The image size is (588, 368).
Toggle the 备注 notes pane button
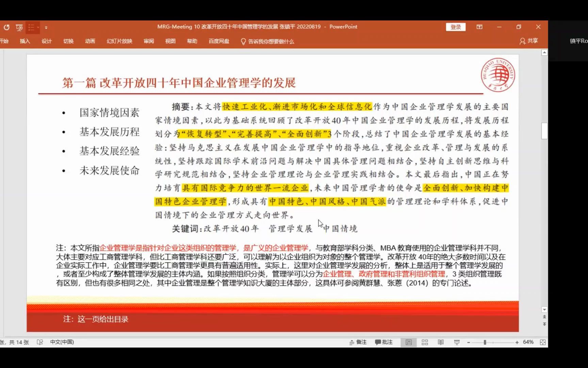coord(358,342)
